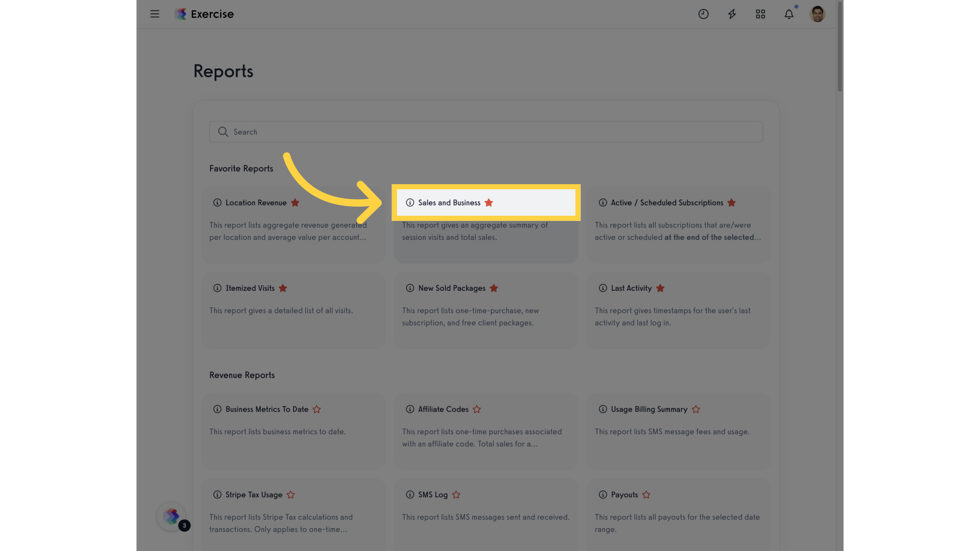Open the Stripe Tax Usage report
The width and height of the screenshot is (980, 551).
point(254,495)
